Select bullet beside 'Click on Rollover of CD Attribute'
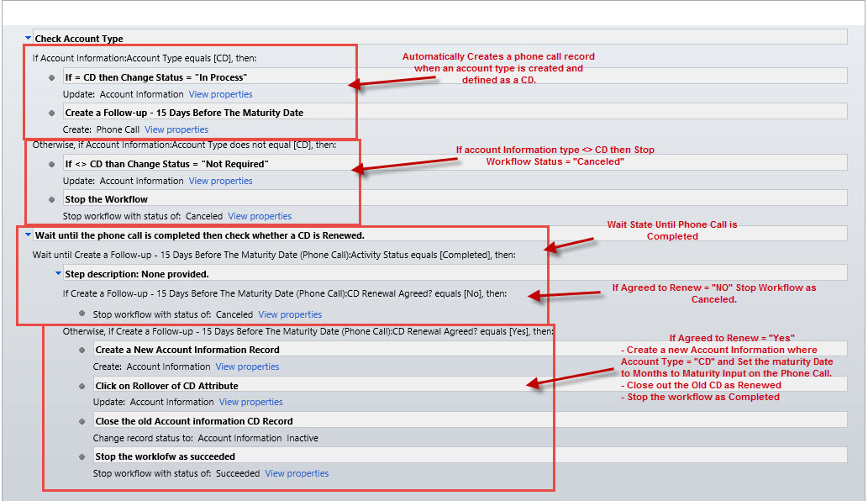 click(x=82, y=386)
